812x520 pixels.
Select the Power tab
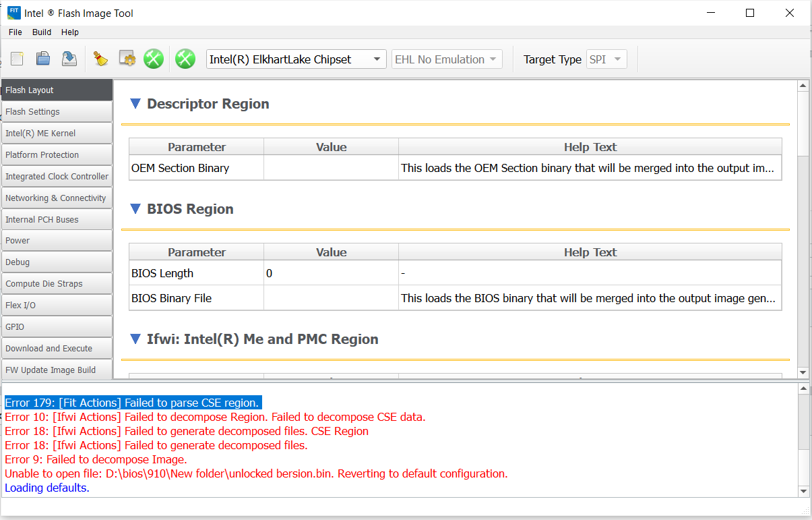pyautogui.click(x=57, y=241)
